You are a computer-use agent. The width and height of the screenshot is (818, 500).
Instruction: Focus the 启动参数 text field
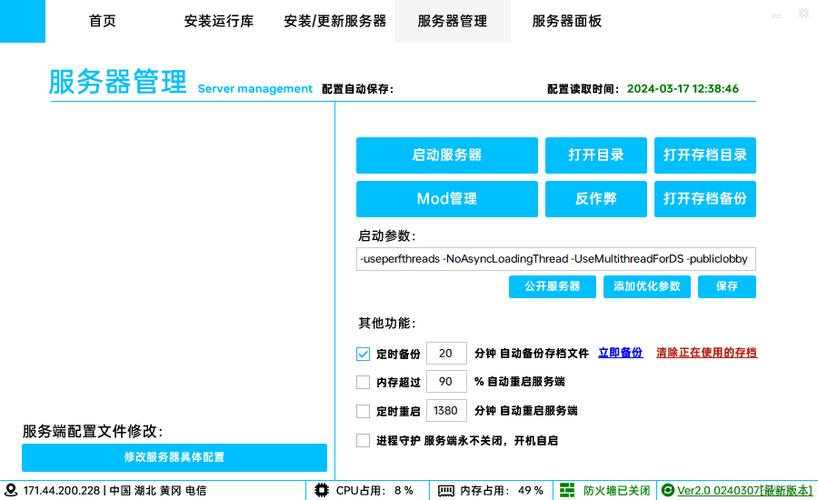[x=556, y=259]
